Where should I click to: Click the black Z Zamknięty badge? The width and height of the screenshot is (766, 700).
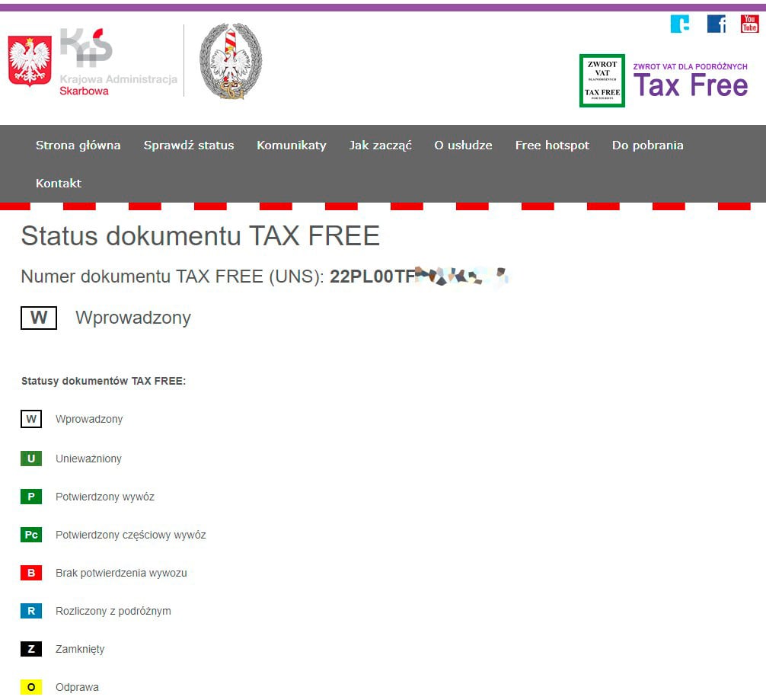31,648
